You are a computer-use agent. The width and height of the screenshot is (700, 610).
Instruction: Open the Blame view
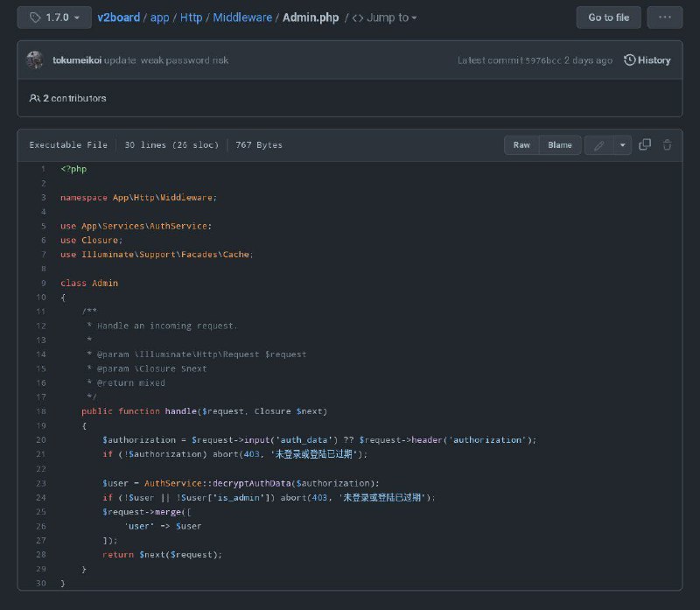click(x=560, y=145)
